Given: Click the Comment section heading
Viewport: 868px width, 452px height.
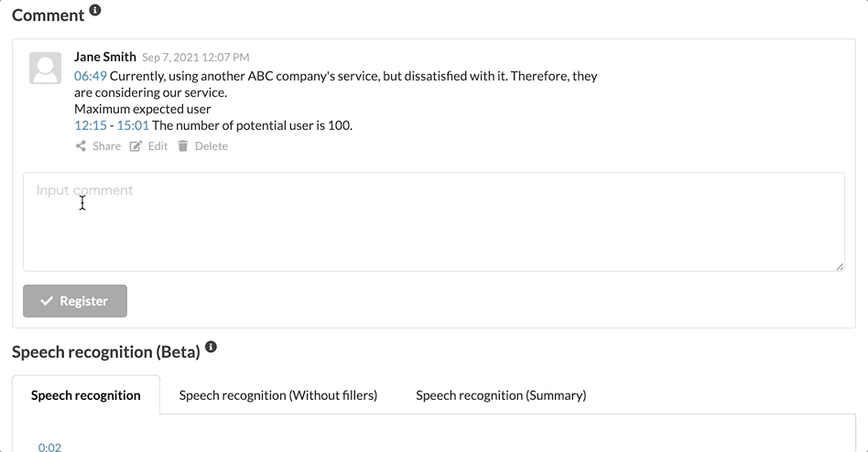Looking at the screenshot, I should tap(48, 15).
